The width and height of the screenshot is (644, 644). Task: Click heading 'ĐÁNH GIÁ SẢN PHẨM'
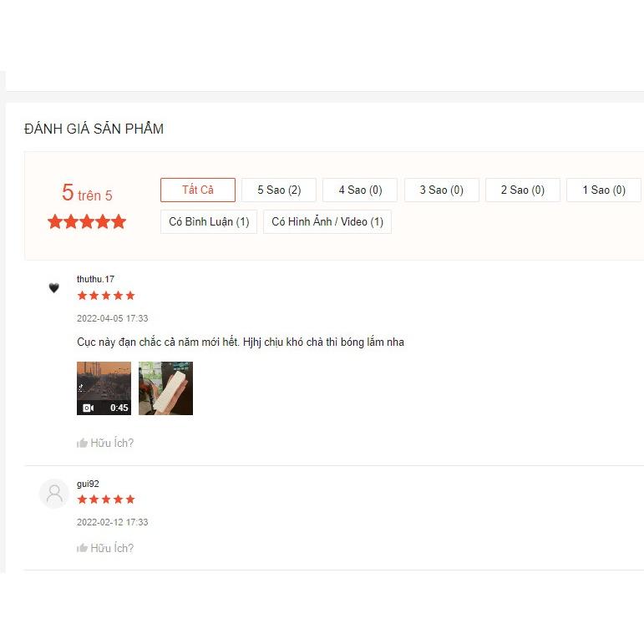(x=94, y=129)
